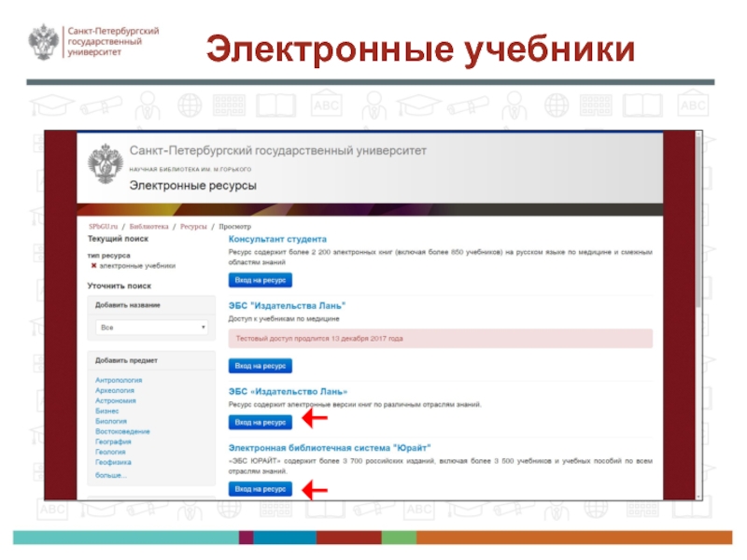Screen dimensions: 747x560
Task: Click the 'Доступ к учебникам по медицине' description
Action: pyautogui.click(x=284, y=318)
